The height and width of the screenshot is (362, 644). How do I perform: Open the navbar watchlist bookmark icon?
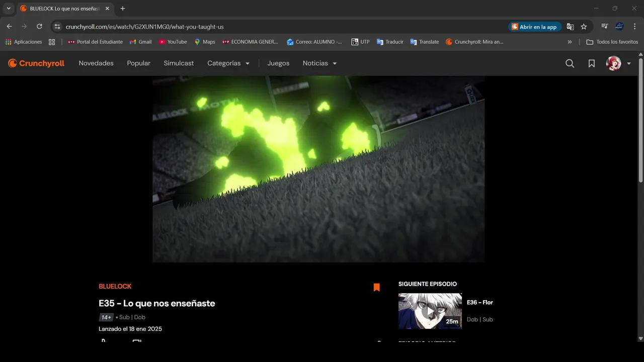[592, 63]
